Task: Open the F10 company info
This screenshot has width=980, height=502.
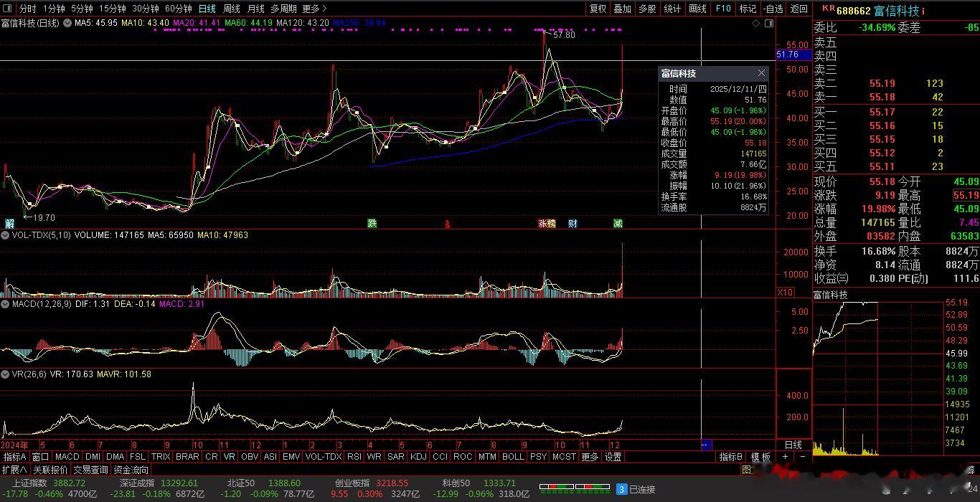Action: [x=723, y=9]
